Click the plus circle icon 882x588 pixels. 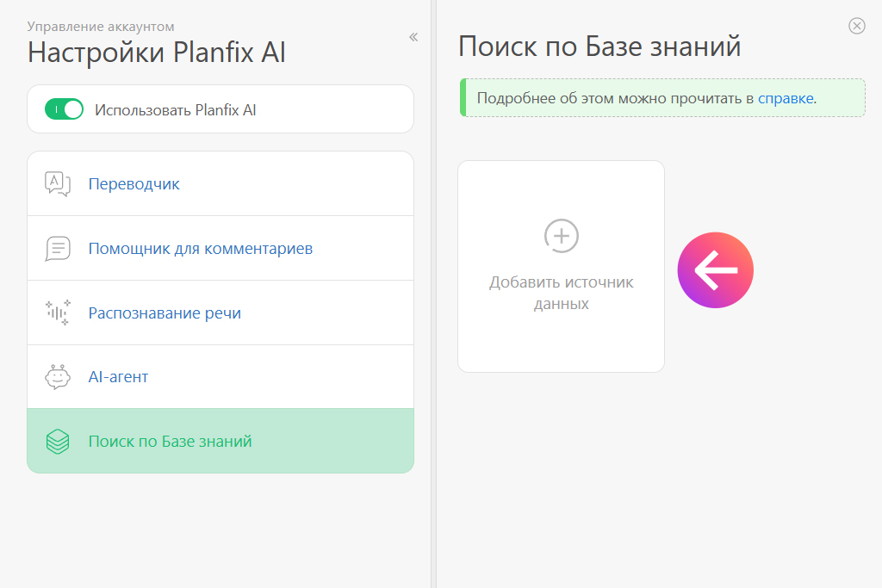[x=562, y=235]
